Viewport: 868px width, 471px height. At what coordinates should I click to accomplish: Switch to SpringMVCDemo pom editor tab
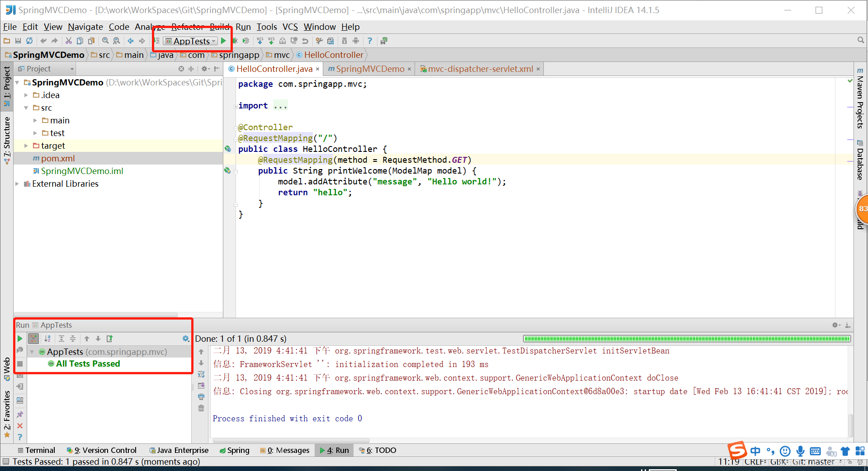pyautogui.click(x=369, y=69)
